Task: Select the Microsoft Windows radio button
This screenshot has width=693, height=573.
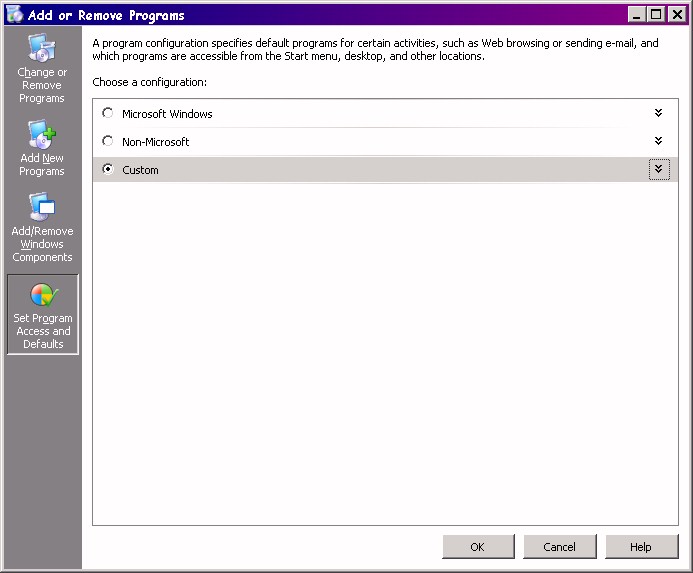Action: point(107,113)
